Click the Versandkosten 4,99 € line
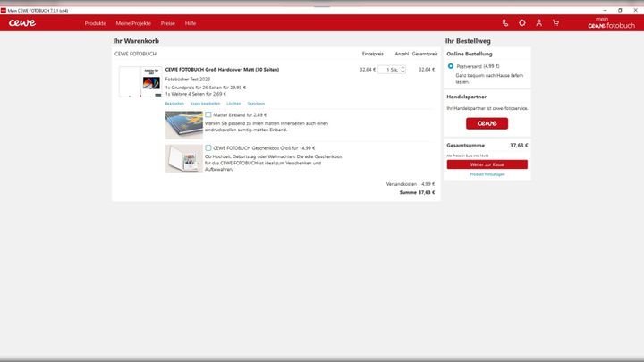The height and width of the screenshot is (362, 644). tap(411, 184)
